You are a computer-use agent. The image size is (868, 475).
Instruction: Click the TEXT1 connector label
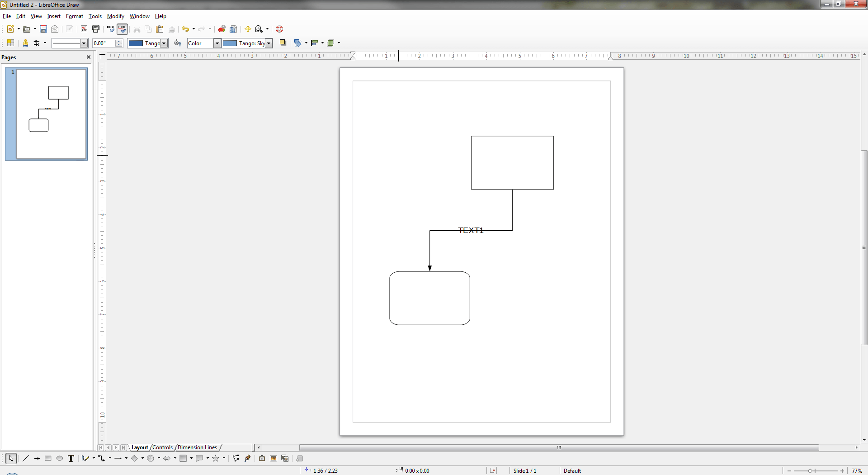click(471, 230)
